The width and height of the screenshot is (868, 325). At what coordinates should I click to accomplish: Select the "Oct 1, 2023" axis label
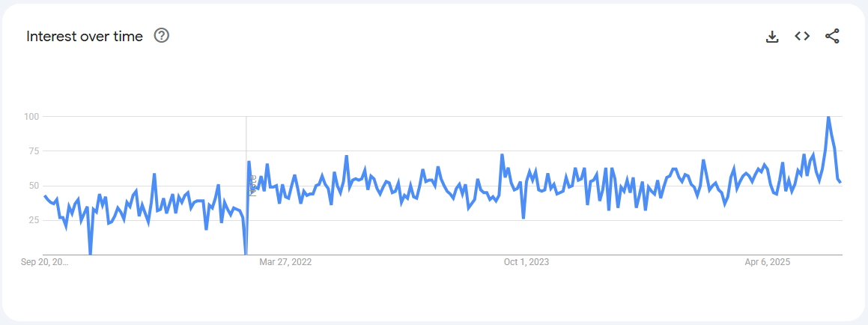[526, 262]
